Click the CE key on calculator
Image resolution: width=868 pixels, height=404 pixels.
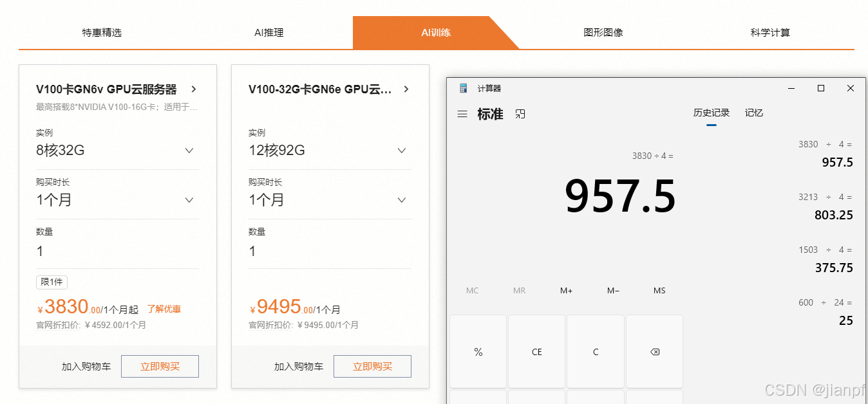(x=536, y=352)
